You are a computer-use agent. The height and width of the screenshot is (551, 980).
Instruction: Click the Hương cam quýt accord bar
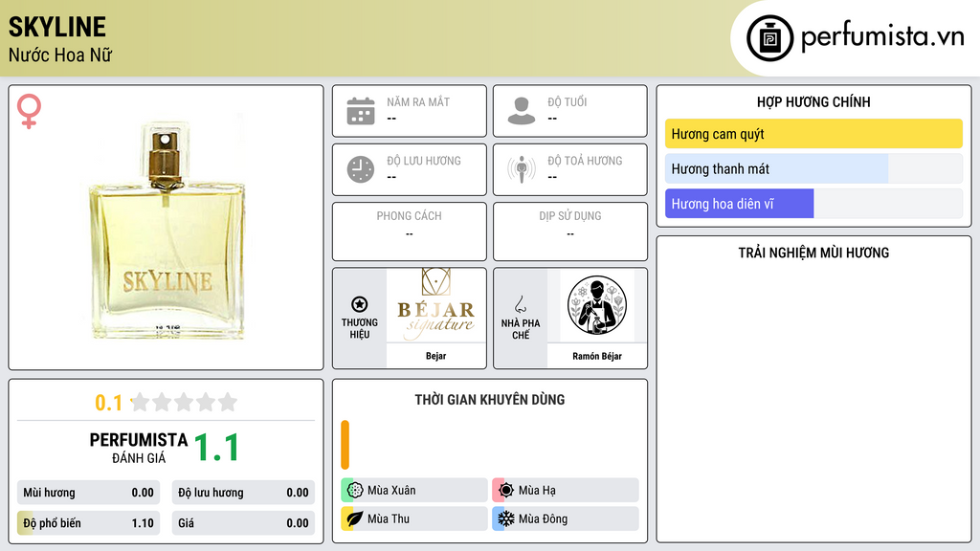813,134
